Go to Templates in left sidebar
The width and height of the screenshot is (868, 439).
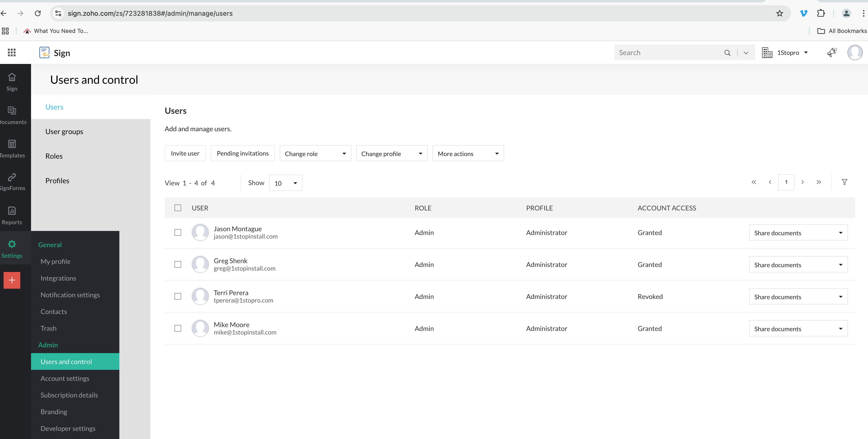point(12,149)
